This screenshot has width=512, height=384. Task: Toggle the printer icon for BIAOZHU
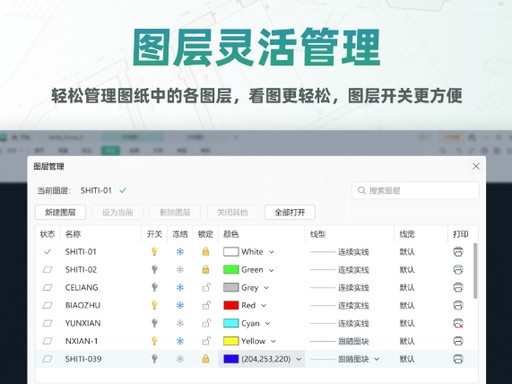click(458, 305)
